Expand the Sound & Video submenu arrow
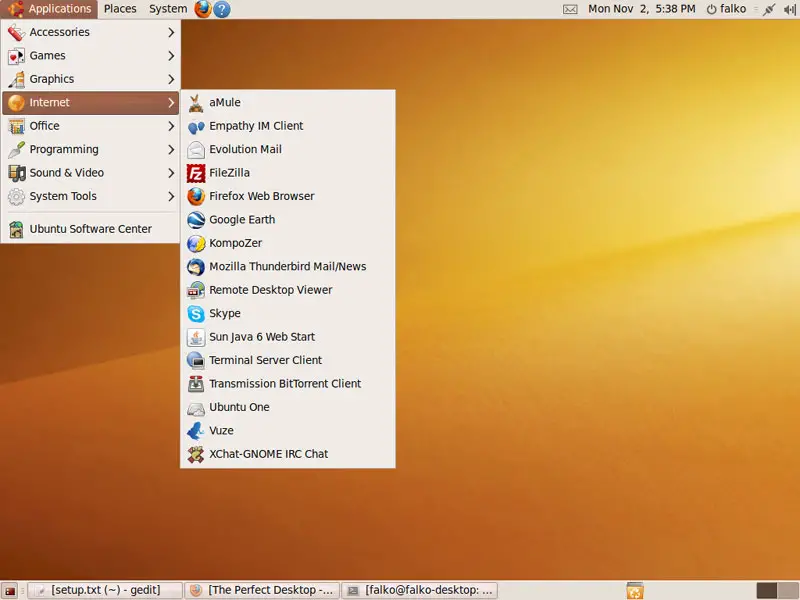This screenshot has width=800, height=600. 171,173
